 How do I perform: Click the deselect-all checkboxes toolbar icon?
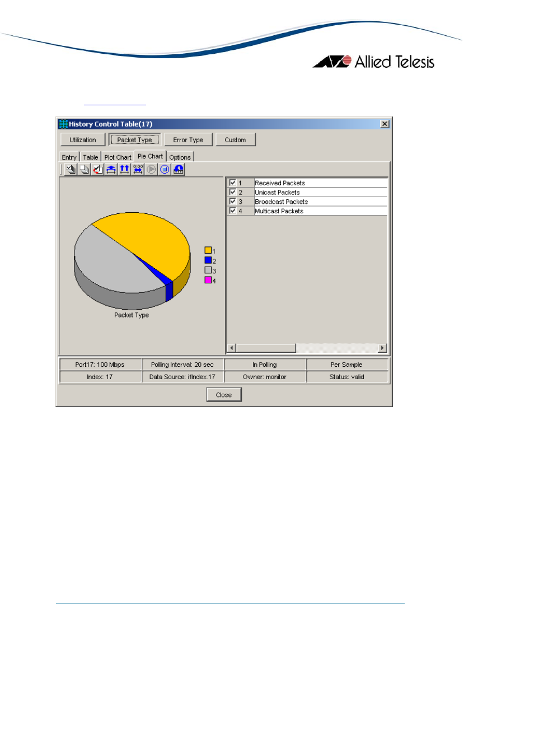(x=84, y=169)
